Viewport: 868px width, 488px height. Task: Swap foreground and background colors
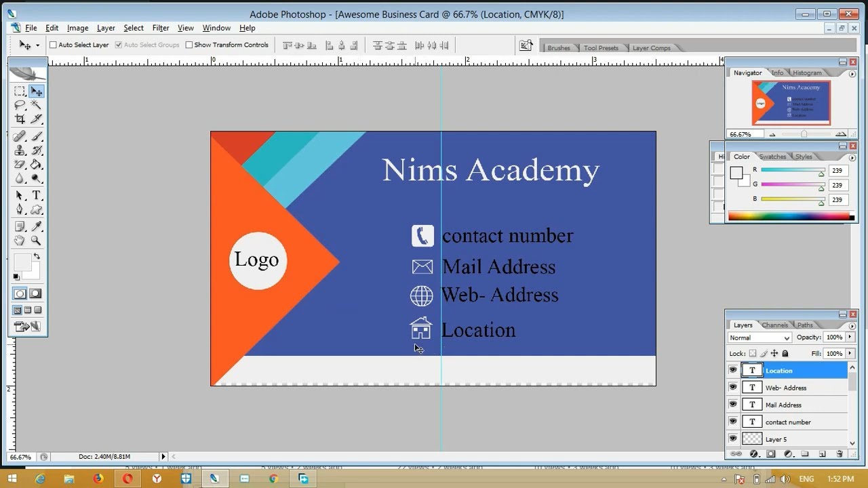[x=37, y=257]
